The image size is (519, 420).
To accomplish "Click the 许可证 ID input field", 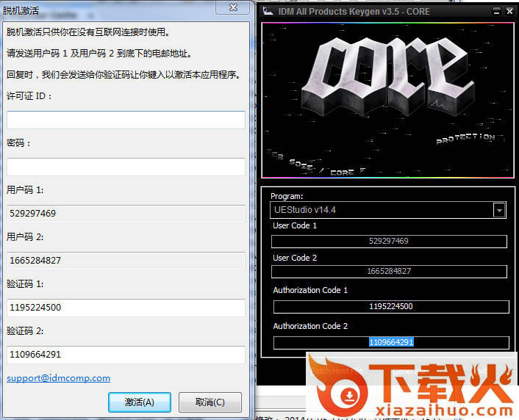I will click(x=126, y=120).
